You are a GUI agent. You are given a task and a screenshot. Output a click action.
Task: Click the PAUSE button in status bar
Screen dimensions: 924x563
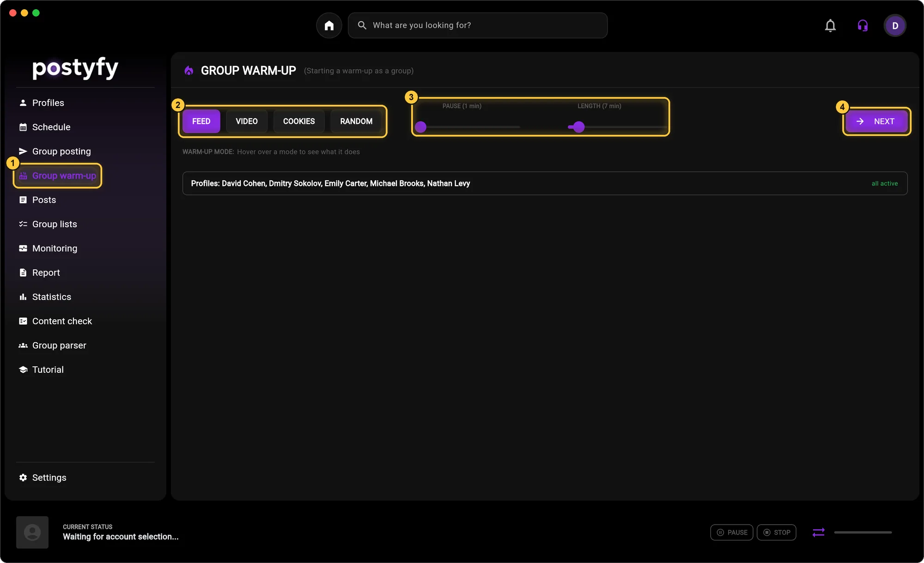tap(732, 532)
